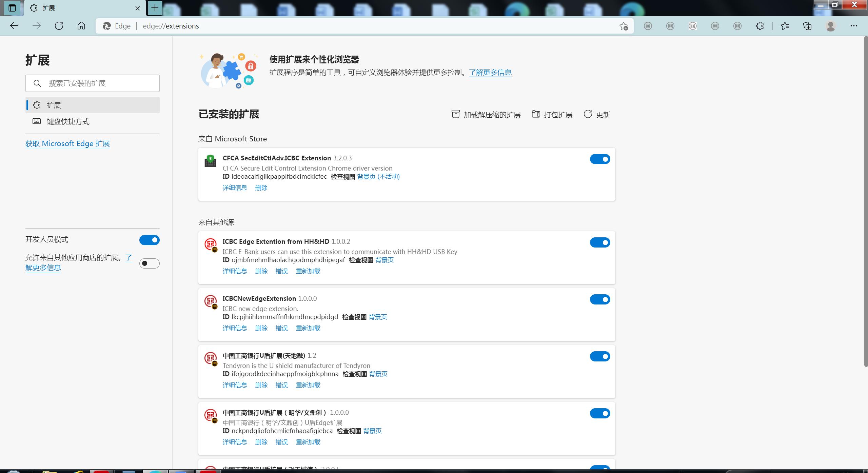This screenshot has height=473, width=868.
Task: Select 键盘快捷方式 in sidebar
Action: (x=68, y=121)
